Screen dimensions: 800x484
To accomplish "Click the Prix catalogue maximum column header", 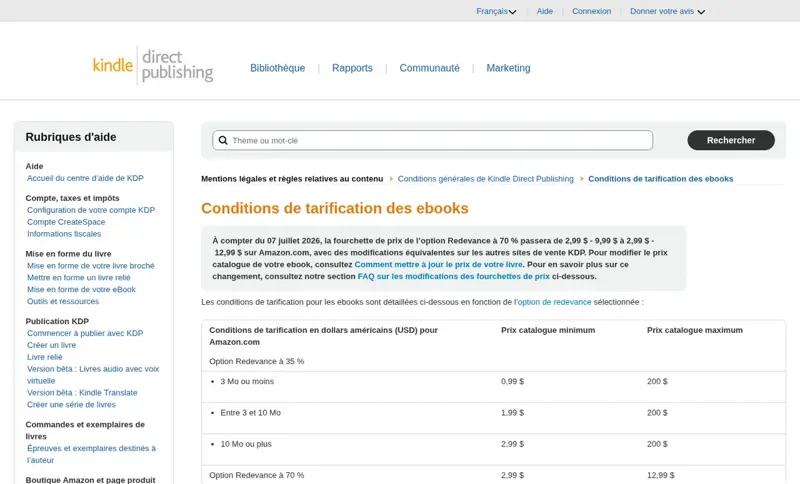I will coord(695,330).
